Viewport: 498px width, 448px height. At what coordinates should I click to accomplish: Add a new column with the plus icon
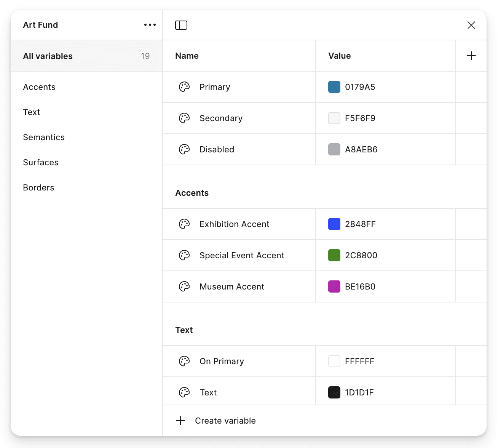[471, 56]
